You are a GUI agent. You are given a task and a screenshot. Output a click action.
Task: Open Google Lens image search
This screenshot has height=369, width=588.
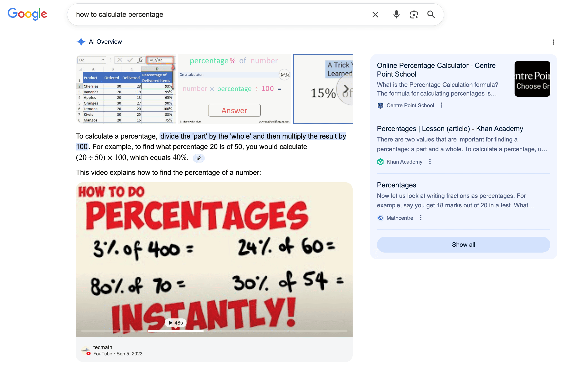[x=414, y=14]
